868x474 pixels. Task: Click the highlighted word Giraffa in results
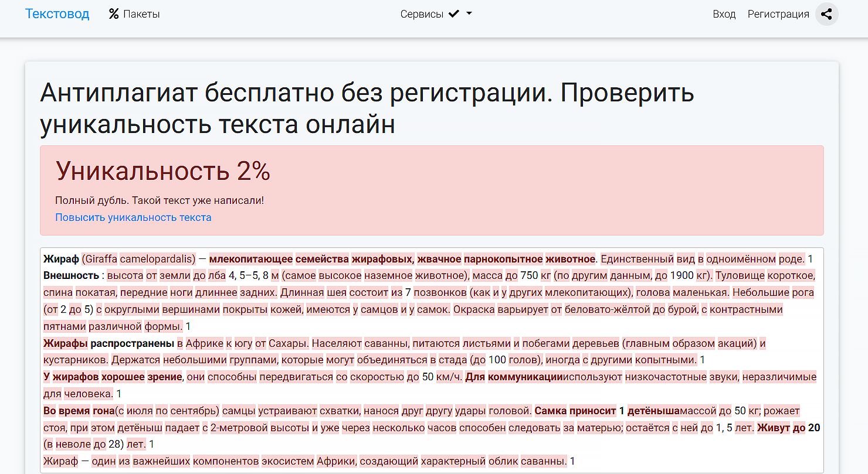pyautogui.click(x=100, y=259)
